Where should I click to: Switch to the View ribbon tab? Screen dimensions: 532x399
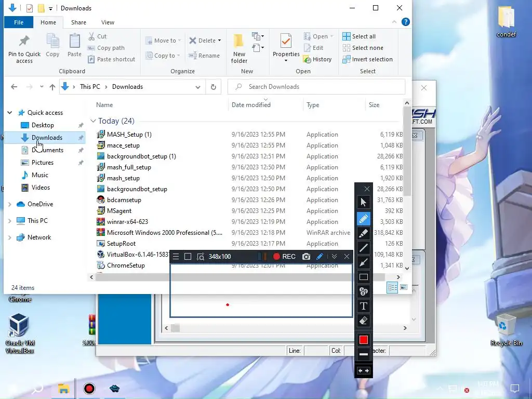pyautogui.click(x=108, y=22)
